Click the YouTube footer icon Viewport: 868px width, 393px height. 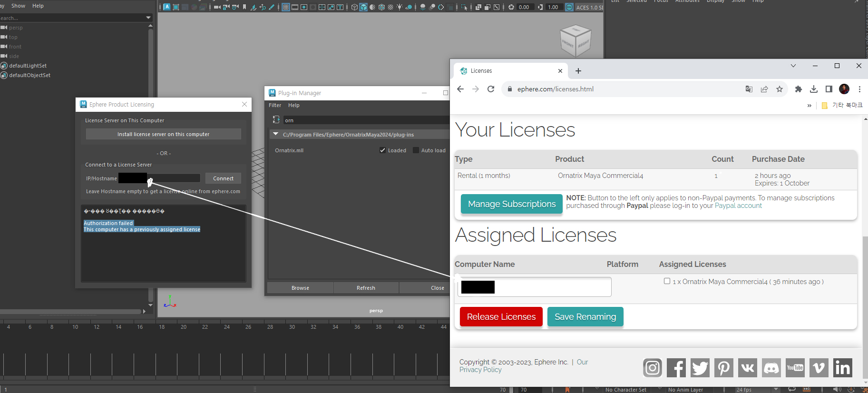(795, 368)
